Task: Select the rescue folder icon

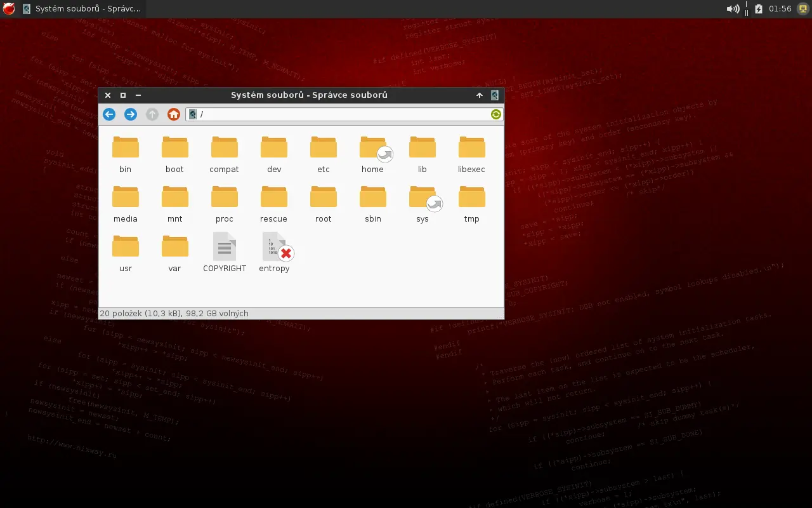Action: point(274,197)
